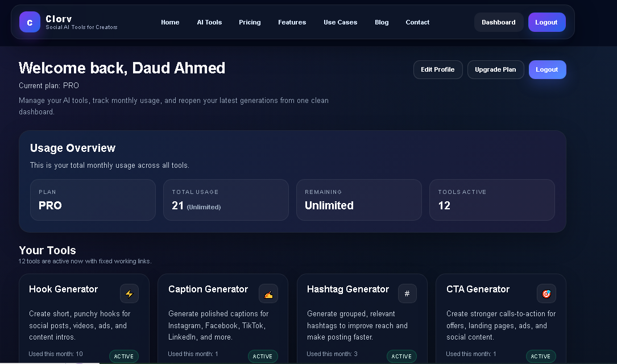
Task: Click the Clorv brand name
Action: (x=59, y=19)
